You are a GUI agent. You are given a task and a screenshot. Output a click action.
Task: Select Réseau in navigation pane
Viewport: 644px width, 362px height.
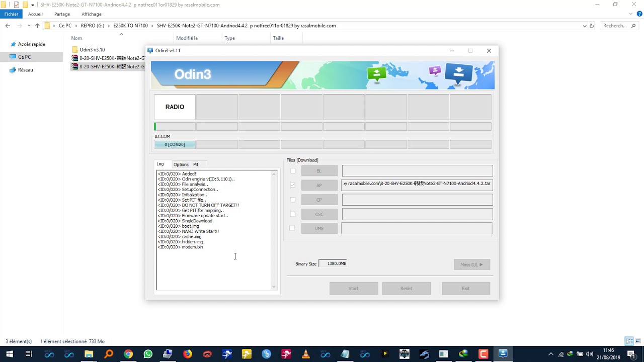coord(25,70)
